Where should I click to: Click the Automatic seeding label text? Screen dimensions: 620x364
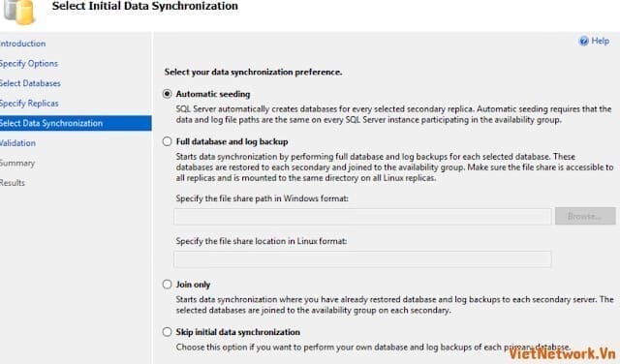[x=213, y=94]
